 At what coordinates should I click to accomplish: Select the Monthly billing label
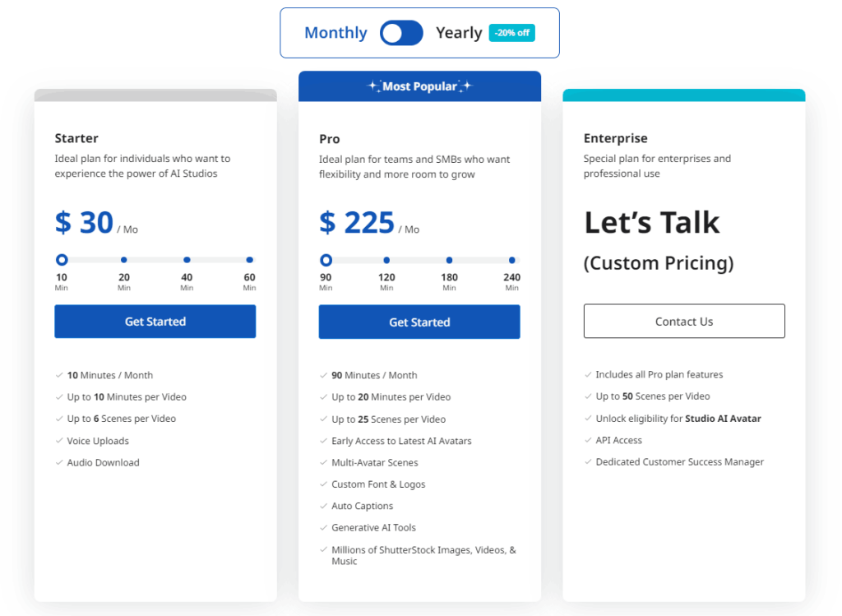[335, 33]
